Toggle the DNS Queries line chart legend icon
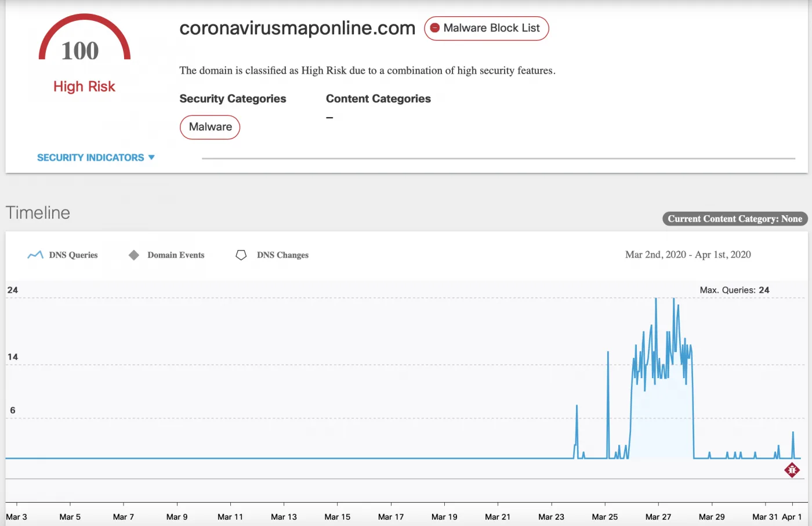The width and height of the screenshot is (812, 526). pyautogui.click(x=35, y=255)
